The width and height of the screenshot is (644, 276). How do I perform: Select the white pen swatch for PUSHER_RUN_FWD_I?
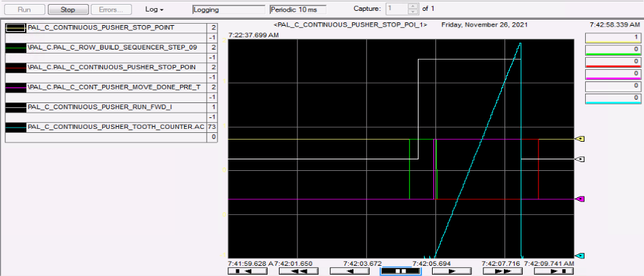click(x=16, y=107)
